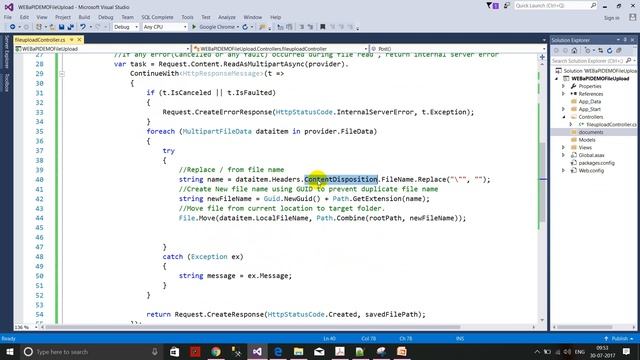Click the editor vertical scrollbar thumb
Viewport: 640px width, 360px height.
click(x=542, y=182)
